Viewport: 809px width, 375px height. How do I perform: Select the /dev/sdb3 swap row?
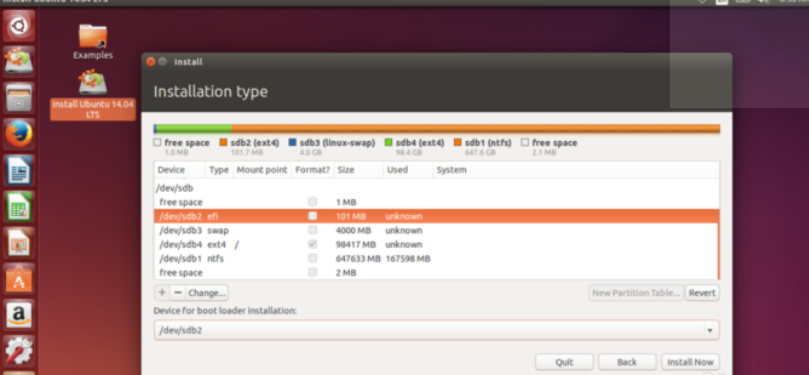[x=436, y=230]
